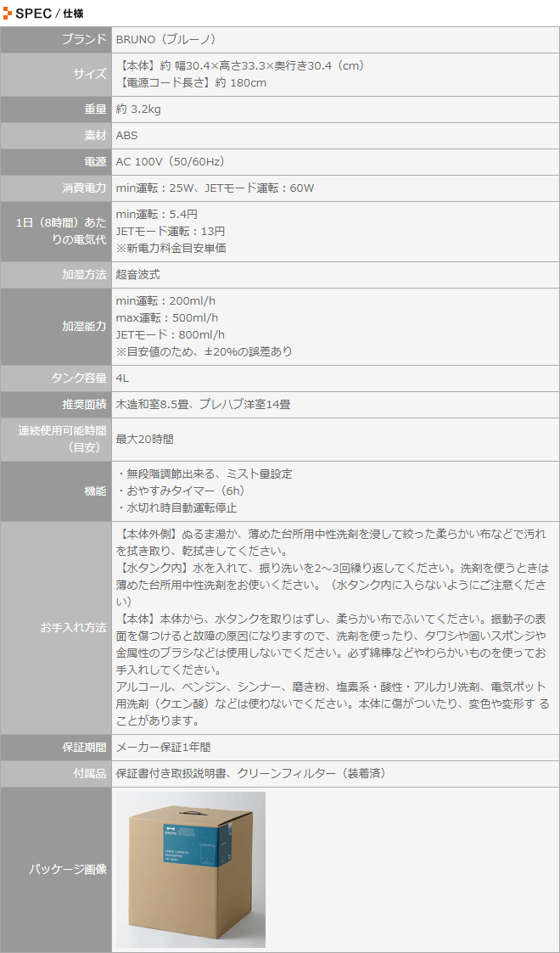Click the '木造和室8.5畳、プレハブ洋室14畳' value
The height and width of the screenshot is (953, 560).
point(203,404)
